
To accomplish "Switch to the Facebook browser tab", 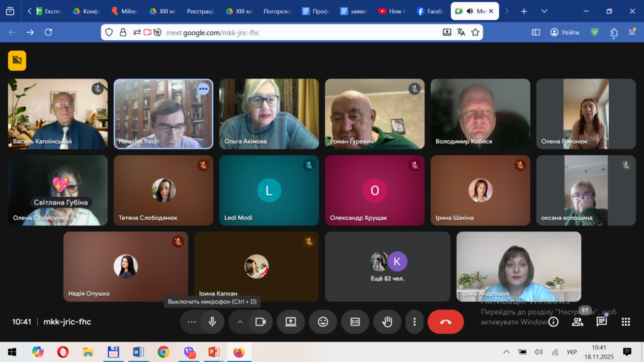I will (x=430, y=11).
